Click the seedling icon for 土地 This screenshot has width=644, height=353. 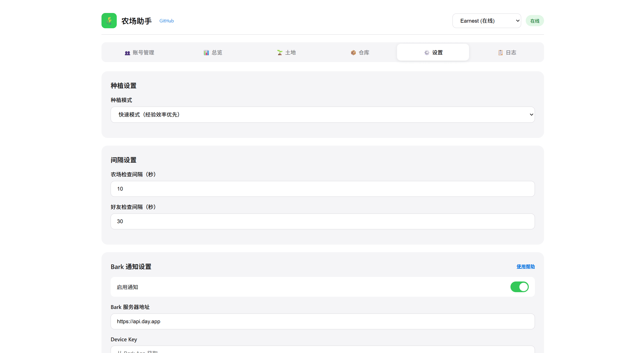[280, 53]
